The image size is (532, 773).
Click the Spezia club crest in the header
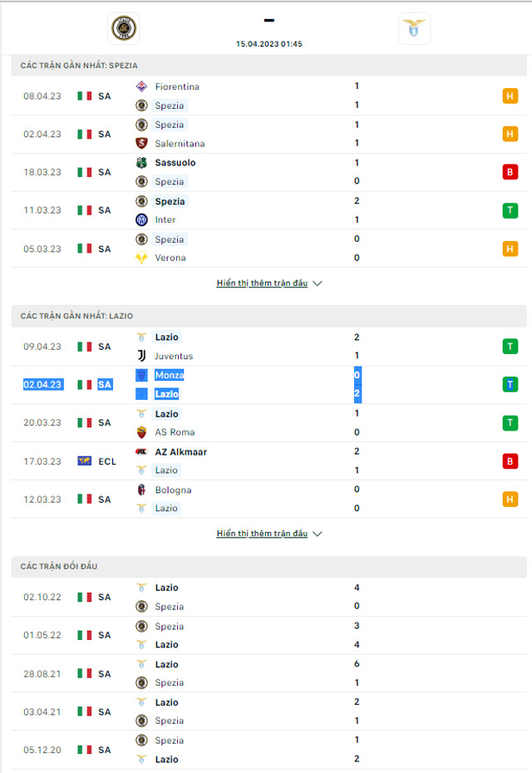(123, 28)
